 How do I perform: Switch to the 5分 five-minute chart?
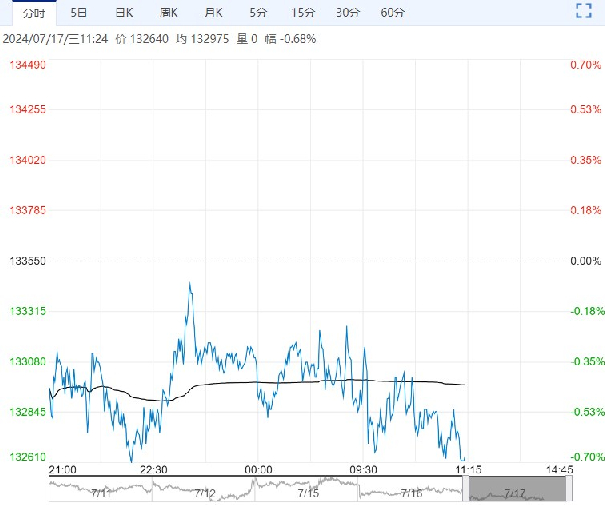pyautogui.click(x=258, y=13)
